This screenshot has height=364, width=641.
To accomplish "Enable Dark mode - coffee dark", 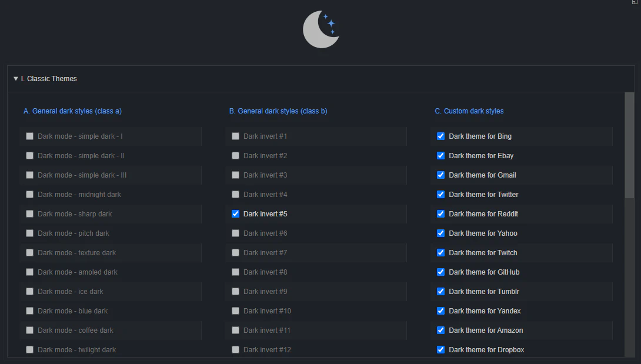I will [30, 330].
